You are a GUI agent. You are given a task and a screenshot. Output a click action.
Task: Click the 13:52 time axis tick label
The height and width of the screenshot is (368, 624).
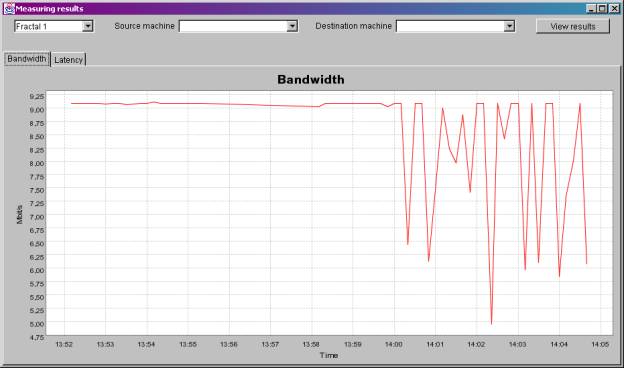64,344
